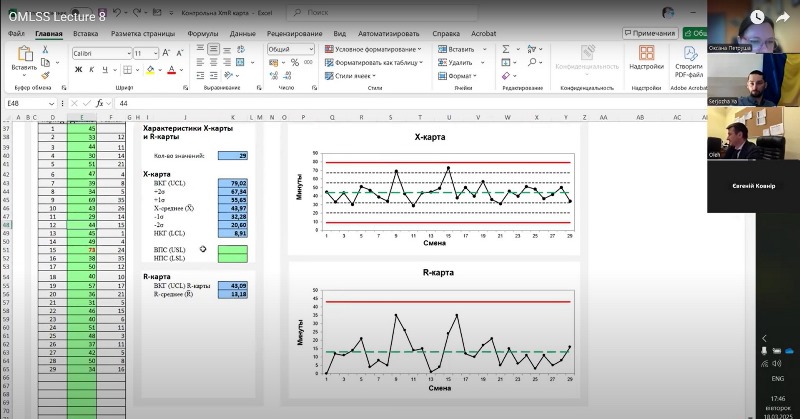800x419 pixels.
Task: Click the Percent Style icon
Action: [x=295, y=62]
